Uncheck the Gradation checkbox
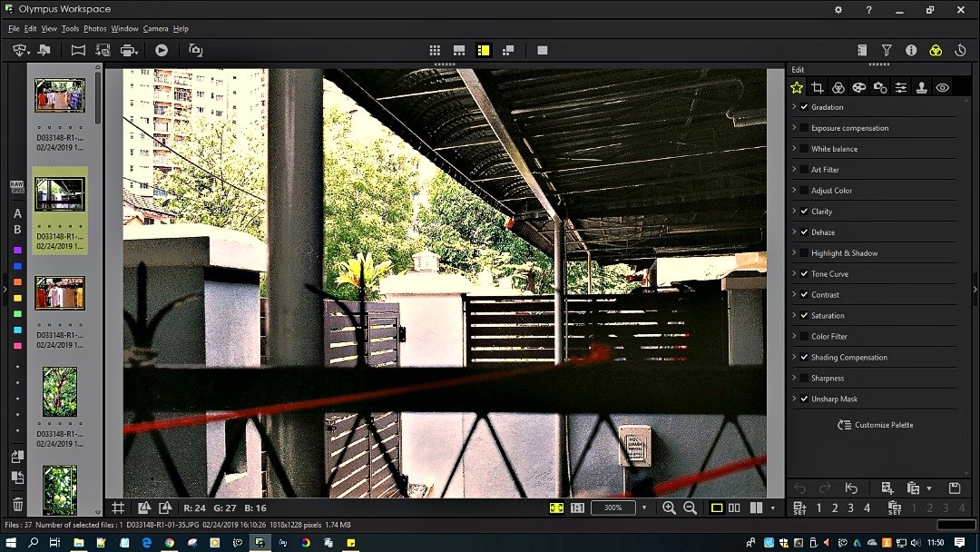The width and height of the screenshot is (980, 552). 804,107
